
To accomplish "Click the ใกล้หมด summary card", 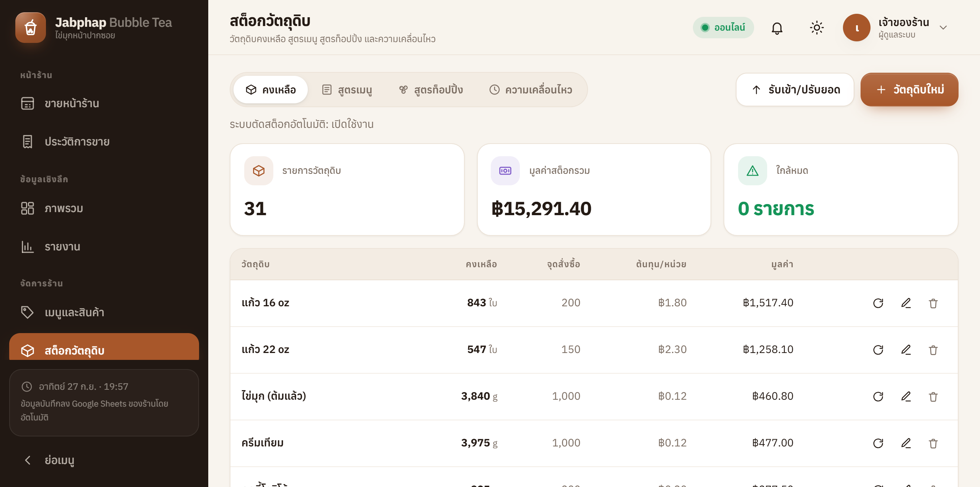I will tap(841, 190).
